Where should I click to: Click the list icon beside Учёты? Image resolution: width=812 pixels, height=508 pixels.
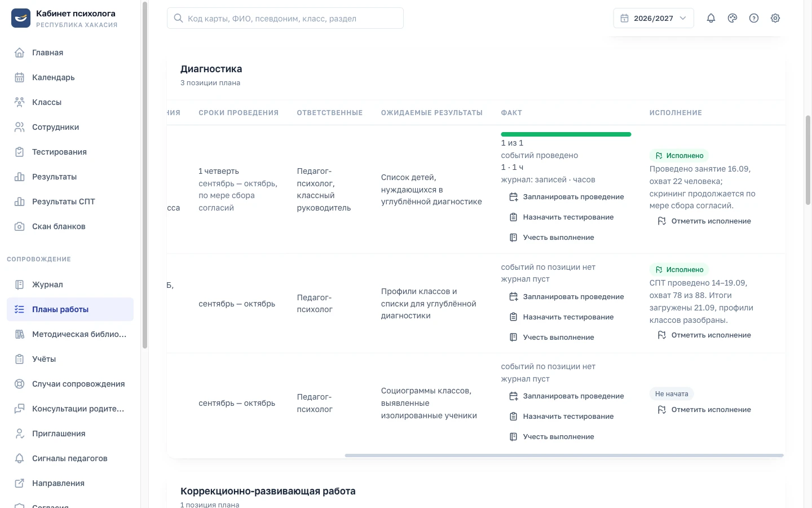tap(20, 359)
